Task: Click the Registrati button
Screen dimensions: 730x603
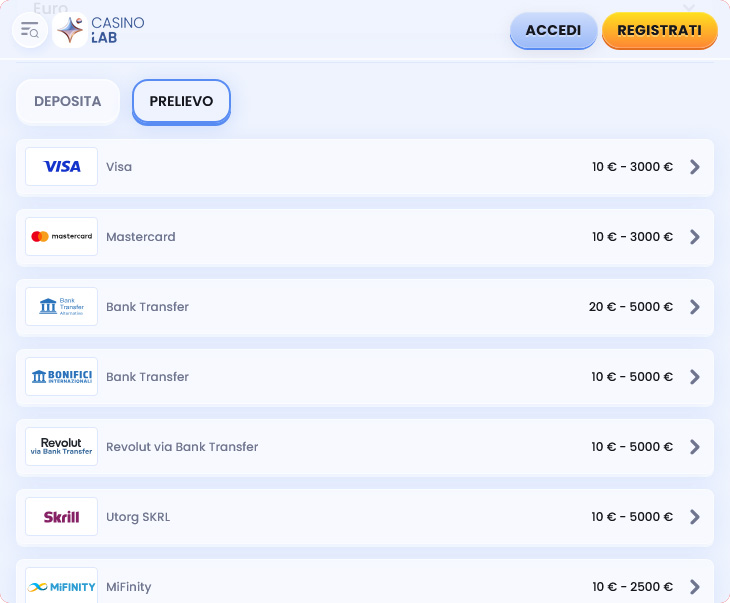Action: click(x=660, y=30)
